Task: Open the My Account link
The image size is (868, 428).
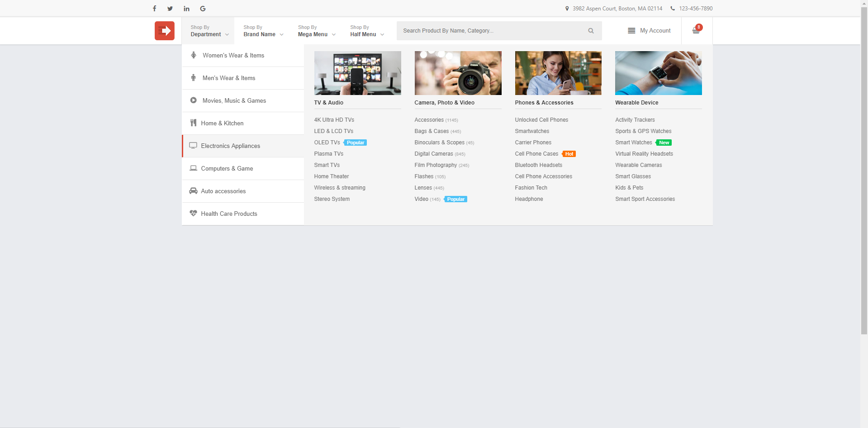Action: (x=655, y=31)
